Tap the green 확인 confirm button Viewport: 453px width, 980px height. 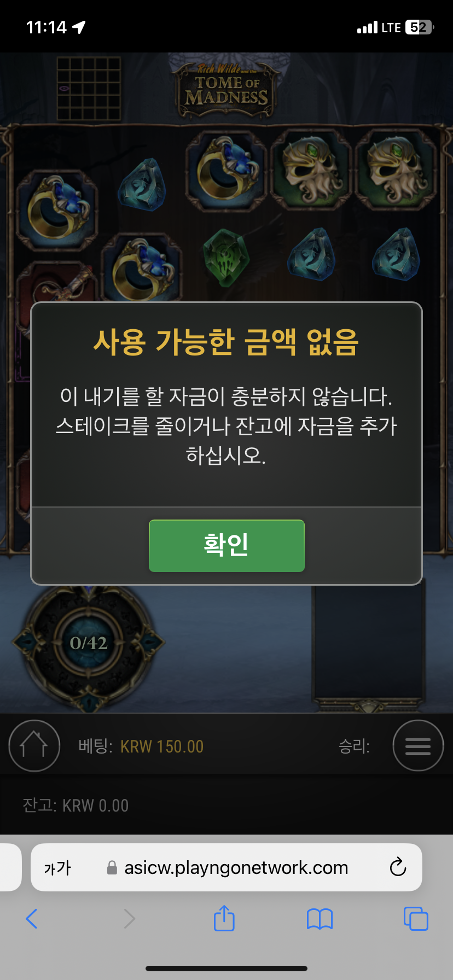226,546
